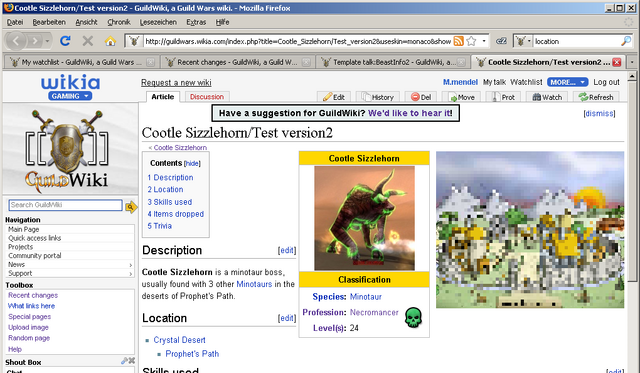Screen dimensions: 640x373
Task: Open the Minotaurs link in description
Action: [254, 284]
